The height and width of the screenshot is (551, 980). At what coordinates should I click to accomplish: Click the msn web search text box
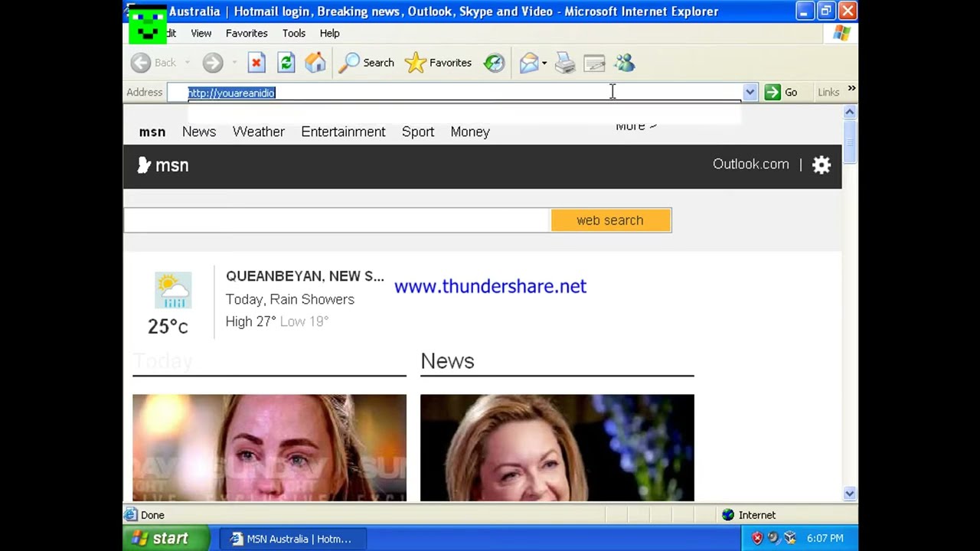[337, 220]
